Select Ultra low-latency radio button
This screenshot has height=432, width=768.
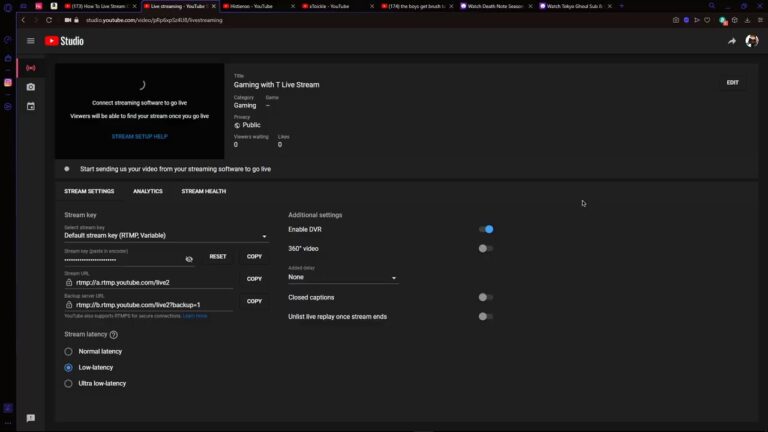pyautogui.click(x=68, y=384)
